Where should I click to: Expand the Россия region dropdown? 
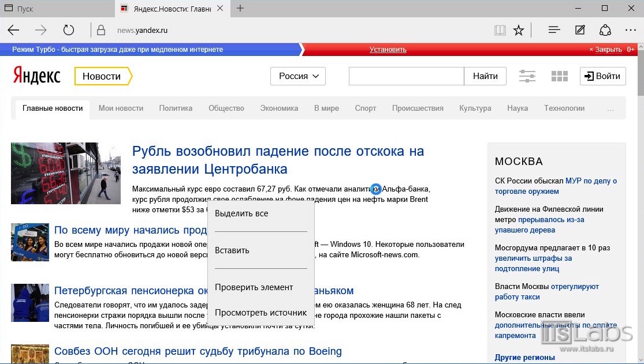tap(298, 76)
